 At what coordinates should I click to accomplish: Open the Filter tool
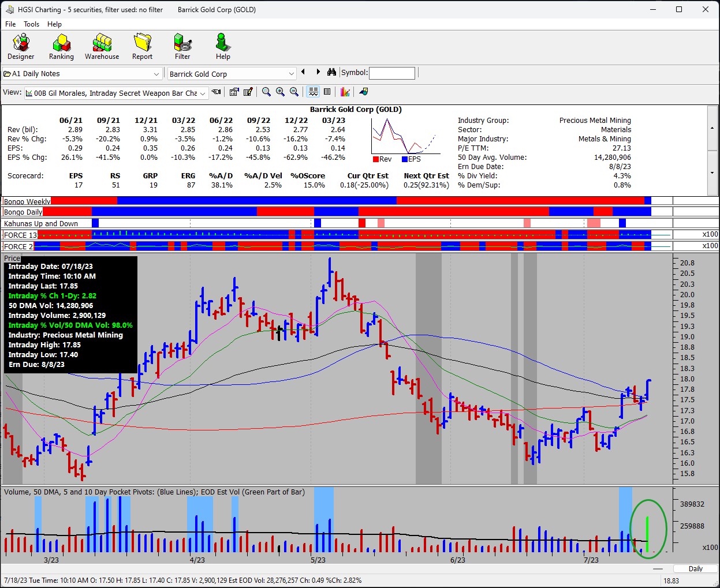(182, 46)
